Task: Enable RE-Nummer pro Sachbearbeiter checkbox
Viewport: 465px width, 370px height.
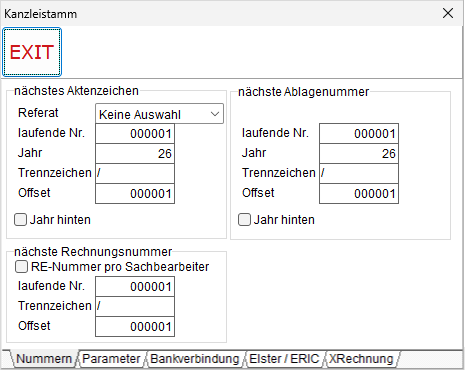Action: coord(21,266)
